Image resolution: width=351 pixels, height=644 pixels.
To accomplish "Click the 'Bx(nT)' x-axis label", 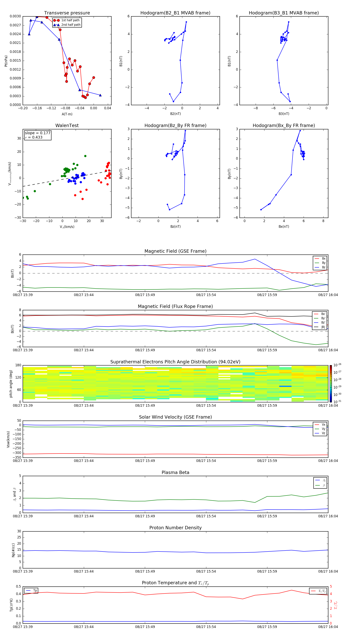I will pos(284,227).
